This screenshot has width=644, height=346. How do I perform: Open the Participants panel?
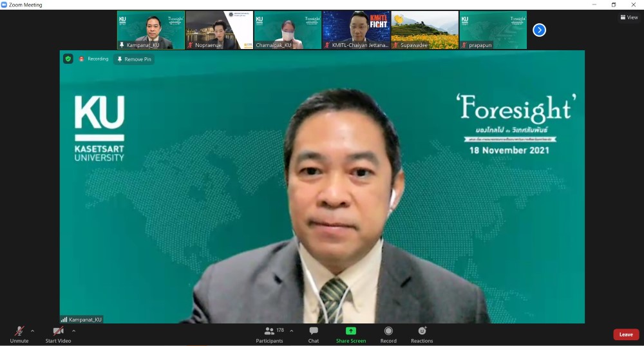tap(269, 331)
